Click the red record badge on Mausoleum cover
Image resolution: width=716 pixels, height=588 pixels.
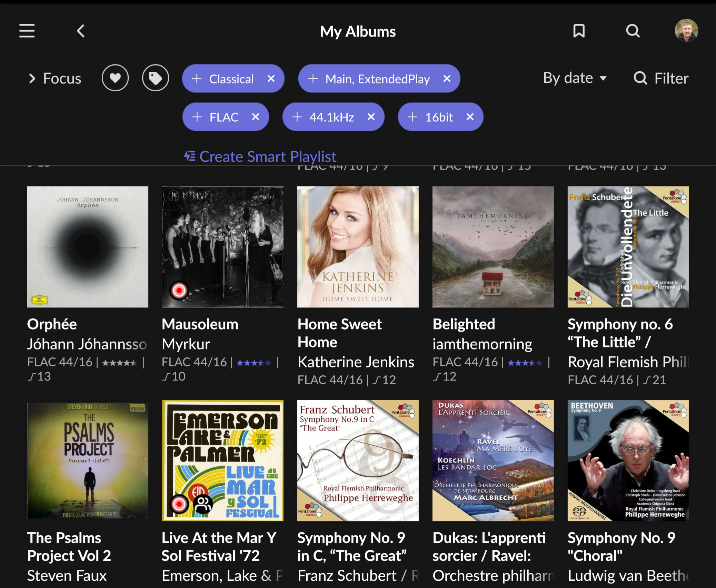[x=179, y=291]
